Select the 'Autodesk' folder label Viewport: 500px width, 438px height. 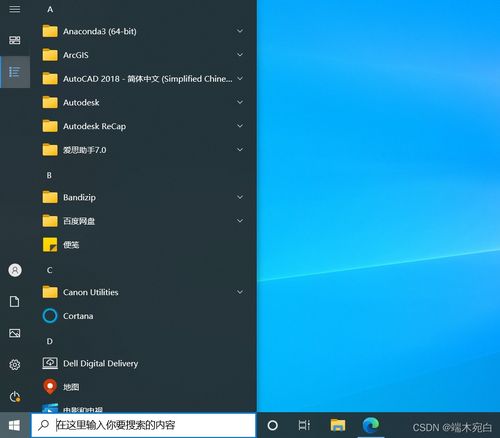coord(81,102)
